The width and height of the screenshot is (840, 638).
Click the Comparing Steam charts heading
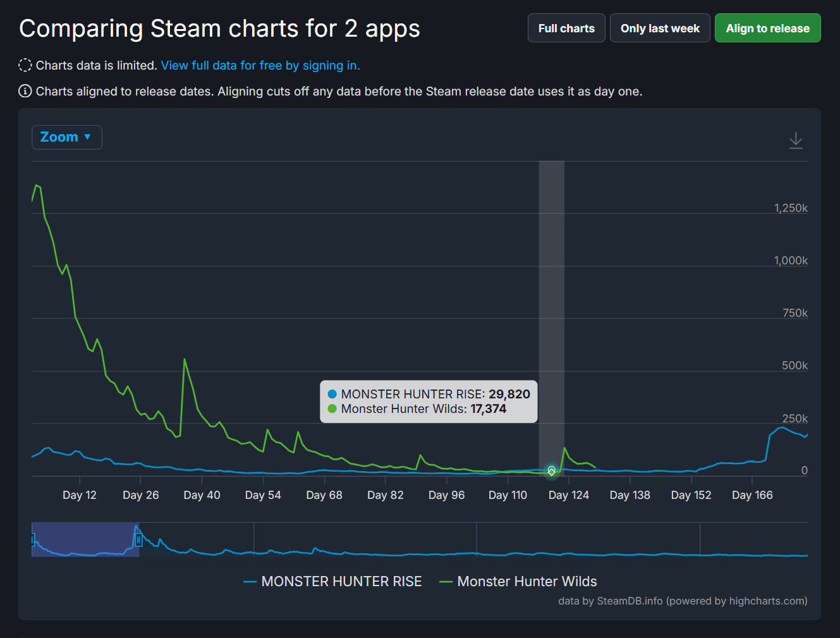pyautogui.click(x=219, y=28)
